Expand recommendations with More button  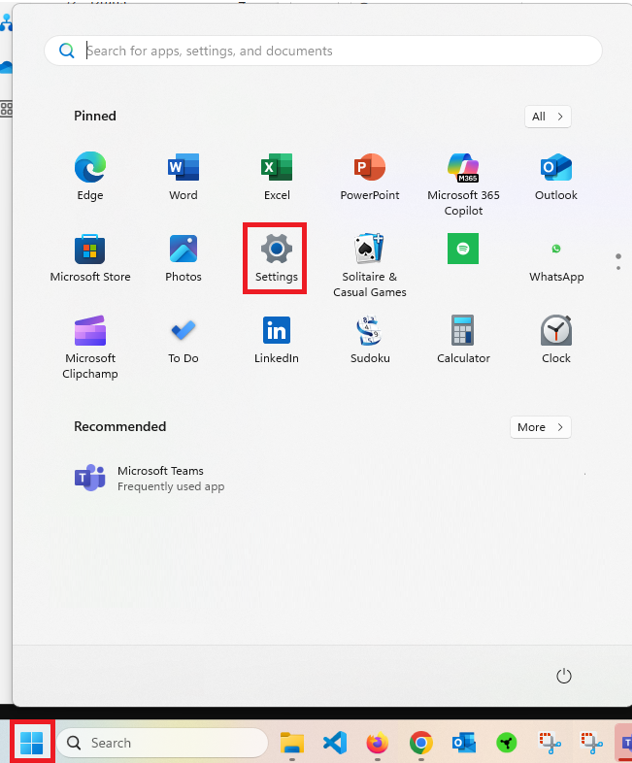540,427
